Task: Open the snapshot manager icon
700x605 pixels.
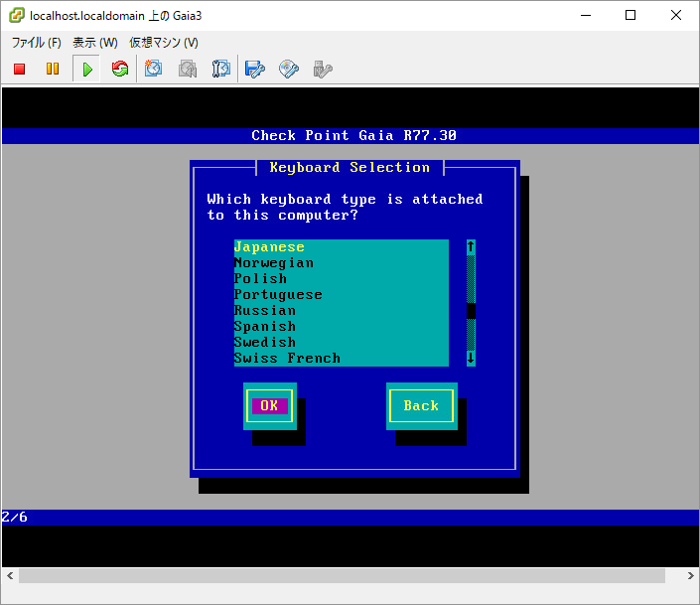Action: click(221, 69)
